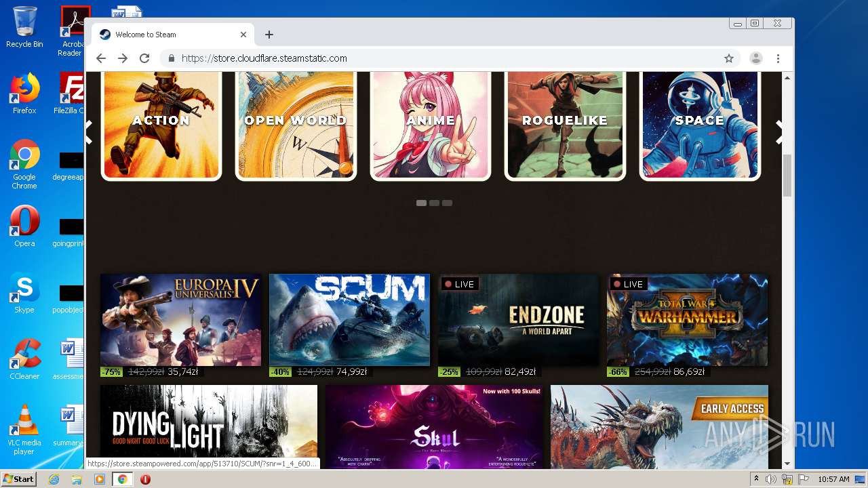This screenshot has width=868, height=488.
Task: Open the Early Access dinosaur banner
Action: click(659, 426)
